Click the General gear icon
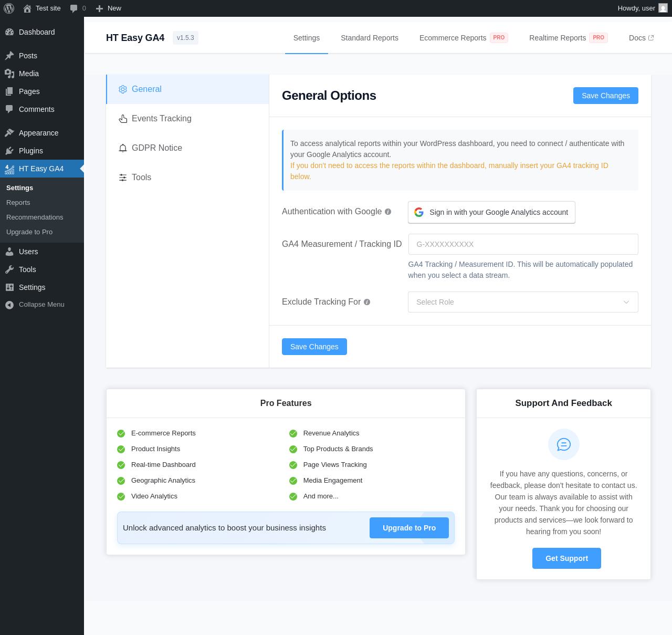 point(123,89)
